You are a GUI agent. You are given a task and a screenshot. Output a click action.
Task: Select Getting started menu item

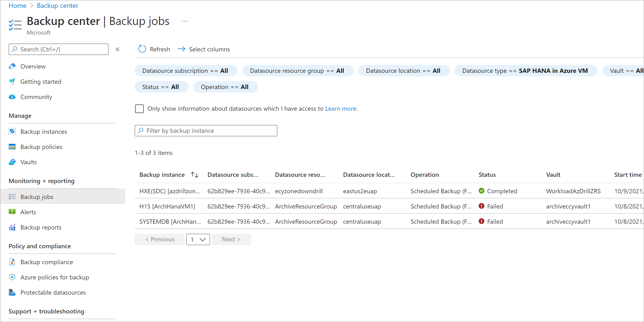(x=41, y=82)
